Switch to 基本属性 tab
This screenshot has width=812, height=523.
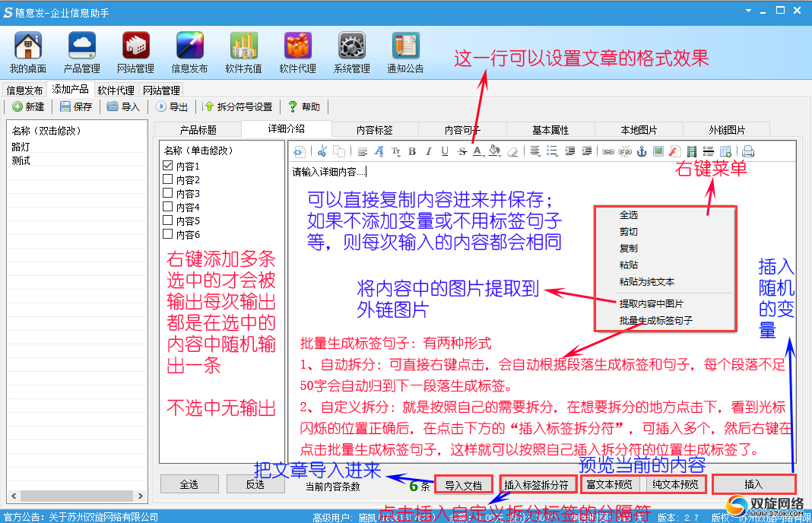550,130
